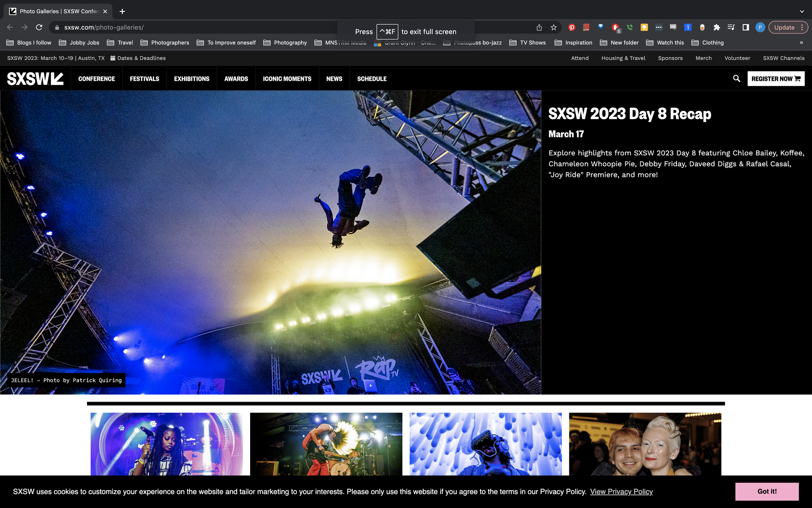Expand the tab search arrow
The image size is (812, 508).
802,11
